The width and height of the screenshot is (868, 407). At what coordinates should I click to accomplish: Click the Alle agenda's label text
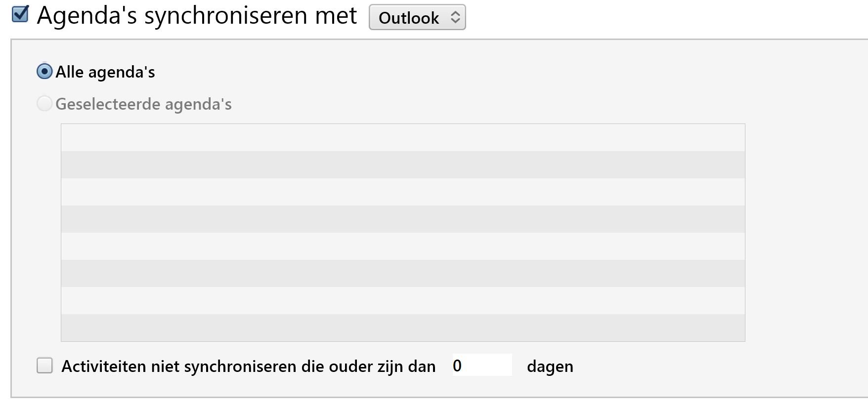[105, 72]
